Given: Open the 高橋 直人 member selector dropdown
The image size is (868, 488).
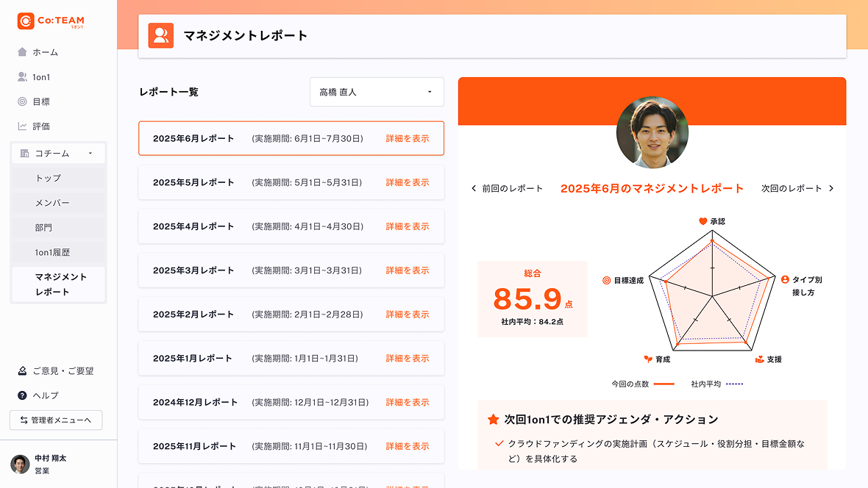Looking at the screenshot, I should pos(377,92).
